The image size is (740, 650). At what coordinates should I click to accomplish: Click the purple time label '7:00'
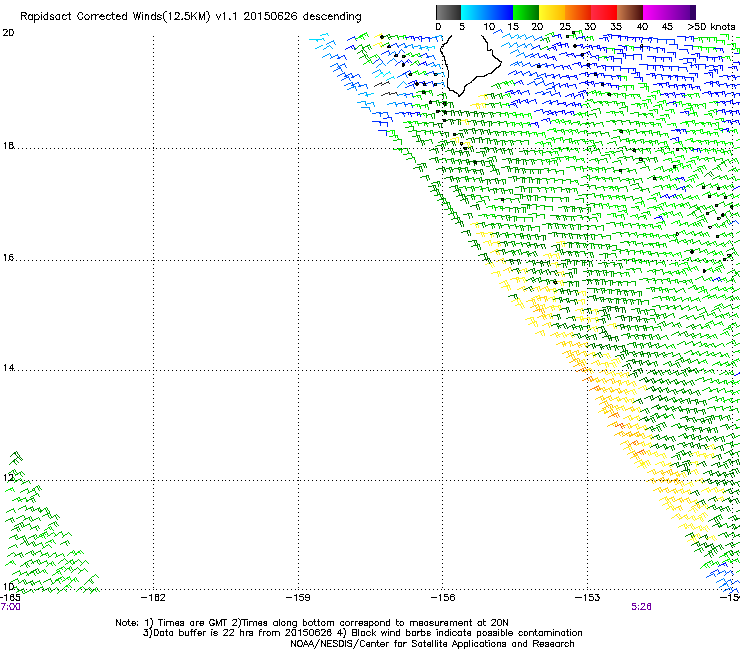[10, 607]
